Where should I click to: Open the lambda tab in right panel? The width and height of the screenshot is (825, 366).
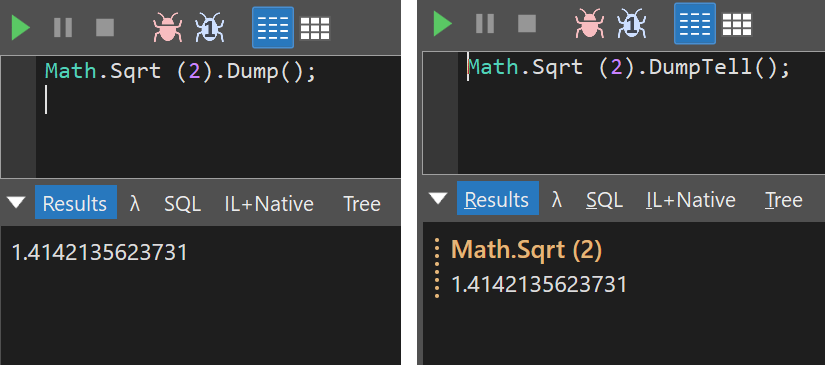pos(557,200)
